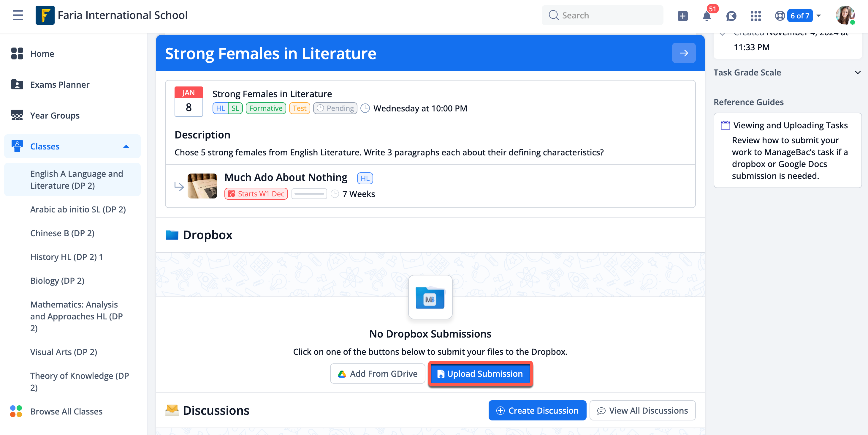Open Much Ado About Nothing thumbnail
This screenshot has height=435, width=868.
(x=202, y=186)
